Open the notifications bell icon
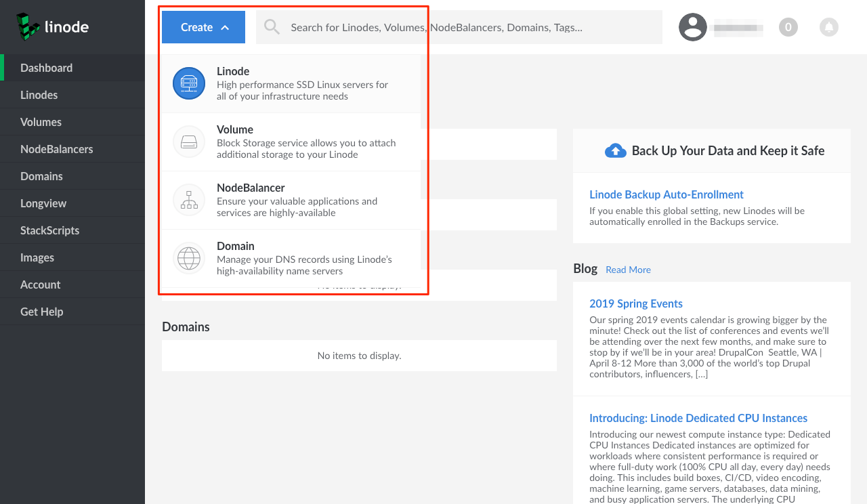 [828, 27]
